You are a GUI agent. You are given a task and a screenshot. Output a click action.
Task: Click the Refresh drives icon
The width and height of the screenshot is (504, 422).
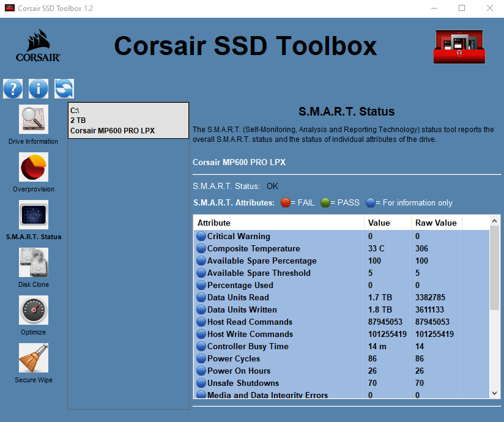tap(64, 89)
